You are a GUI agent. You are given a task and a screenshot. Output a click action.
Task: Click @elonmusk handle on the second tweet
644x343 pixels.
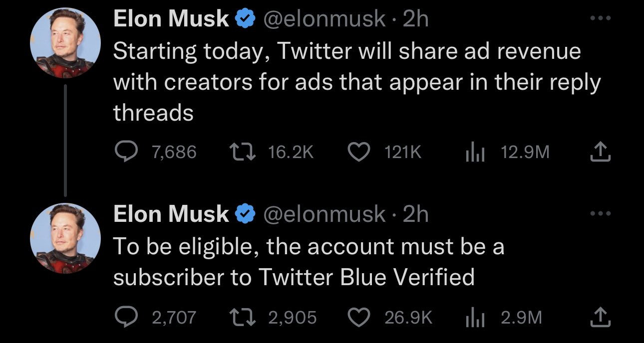pyautogui.click(x=324, y=214)
